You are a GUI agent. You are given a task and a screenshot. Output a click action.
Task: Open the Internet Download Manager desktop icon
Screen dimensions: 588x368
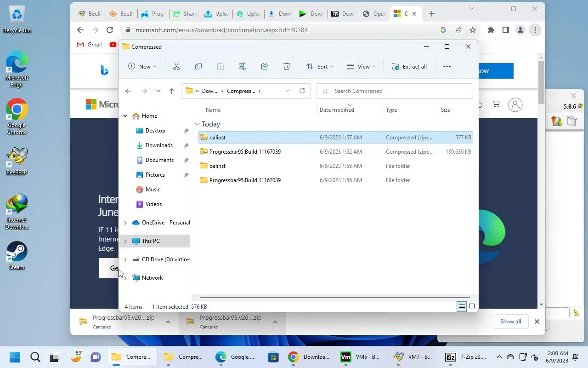tap(17, 212)
